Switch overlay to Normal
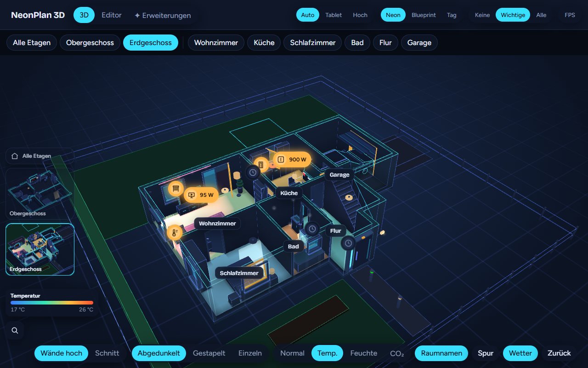 pyautogui.click(x=292, y=353)
